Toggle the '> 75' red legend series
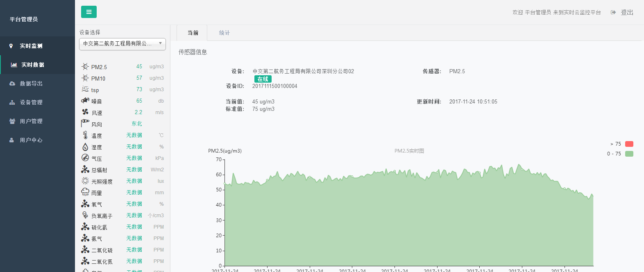Screen dimensions: 644x272 point(629,144)
